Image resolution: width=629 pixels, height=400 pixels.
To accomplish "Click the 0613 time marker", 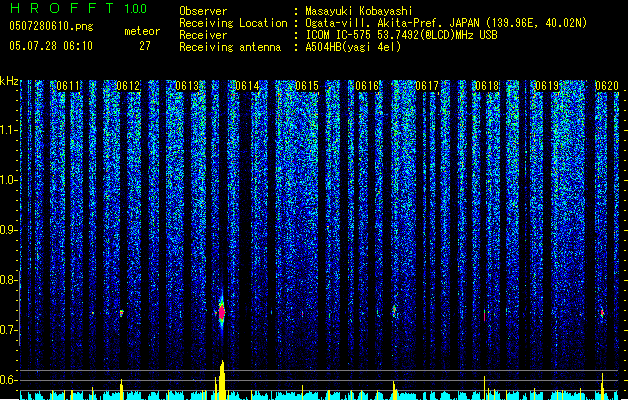I will coord(187,86).
